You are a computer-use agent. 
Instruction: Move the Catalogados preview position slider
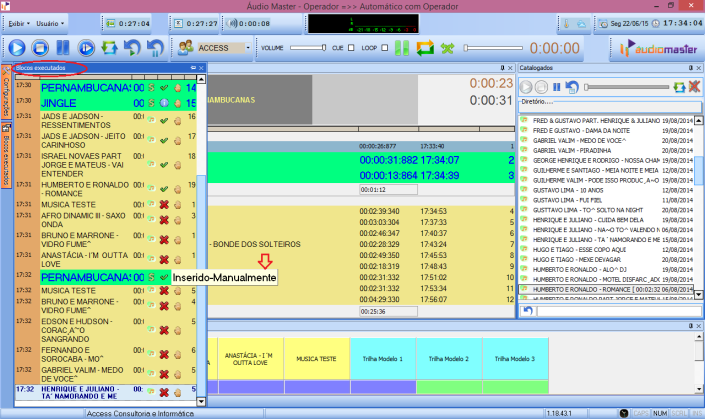point(626,87)
